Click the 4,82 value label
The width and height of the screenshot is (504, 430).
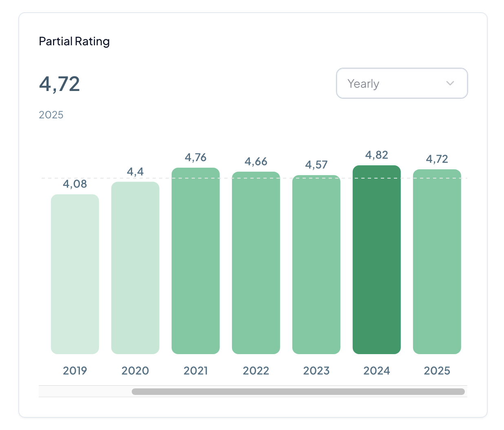(x=377, y=155)
